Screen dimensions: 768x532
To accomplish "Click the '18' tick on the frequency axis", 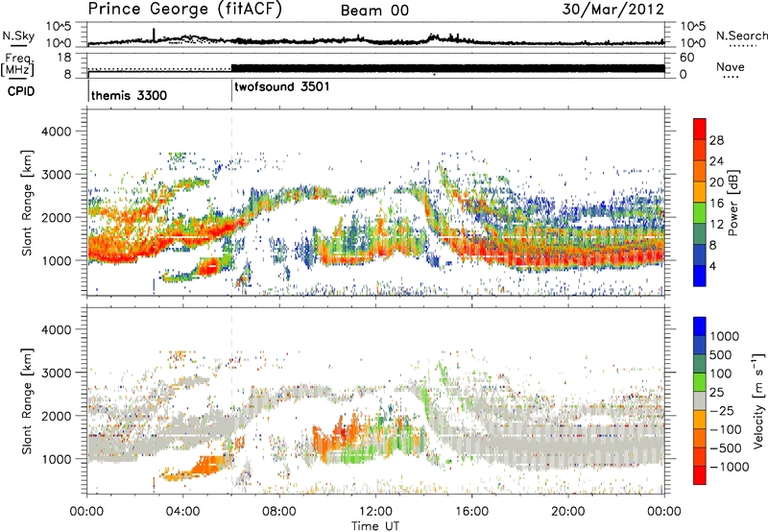I will tap(64, 58).
